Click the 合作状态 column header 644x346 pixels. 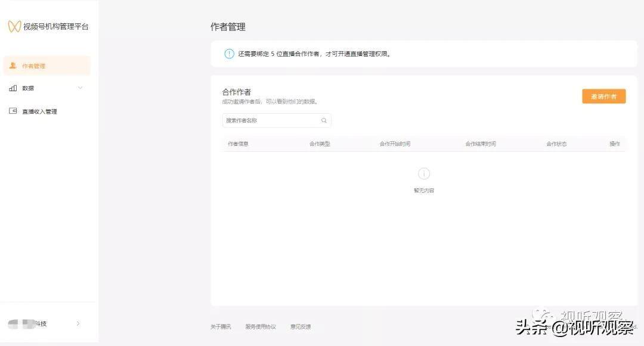click(556, 144)
